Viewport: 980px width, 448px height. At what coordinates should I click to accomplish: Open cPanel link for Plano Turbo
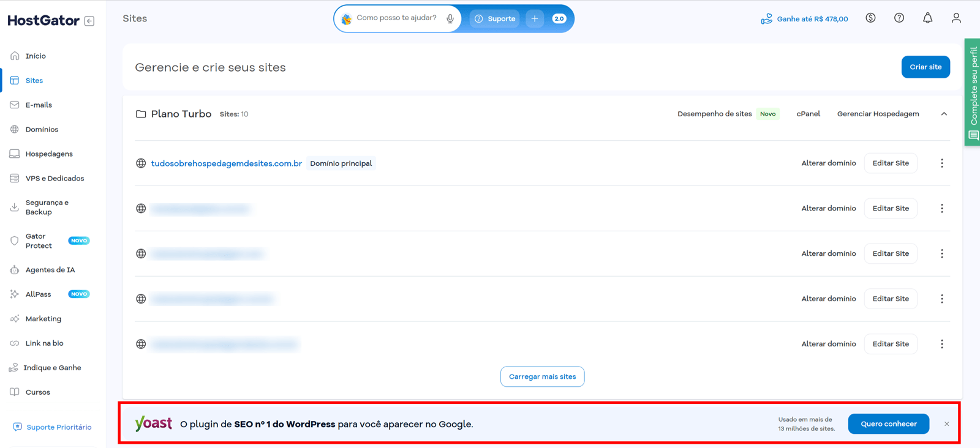[x=809, y=114]
